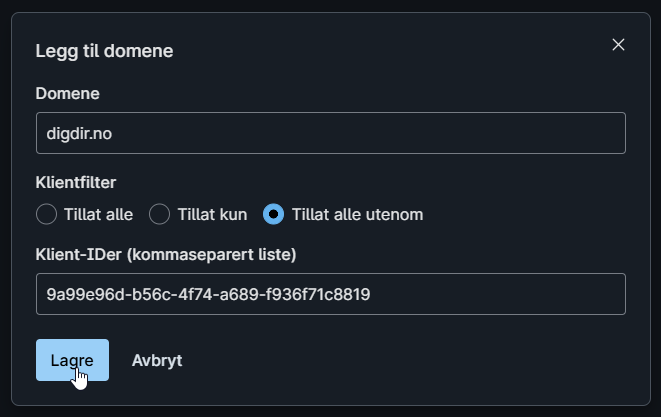Cancel with the Avbryt button
661x417 pixels.
point(157,360)
